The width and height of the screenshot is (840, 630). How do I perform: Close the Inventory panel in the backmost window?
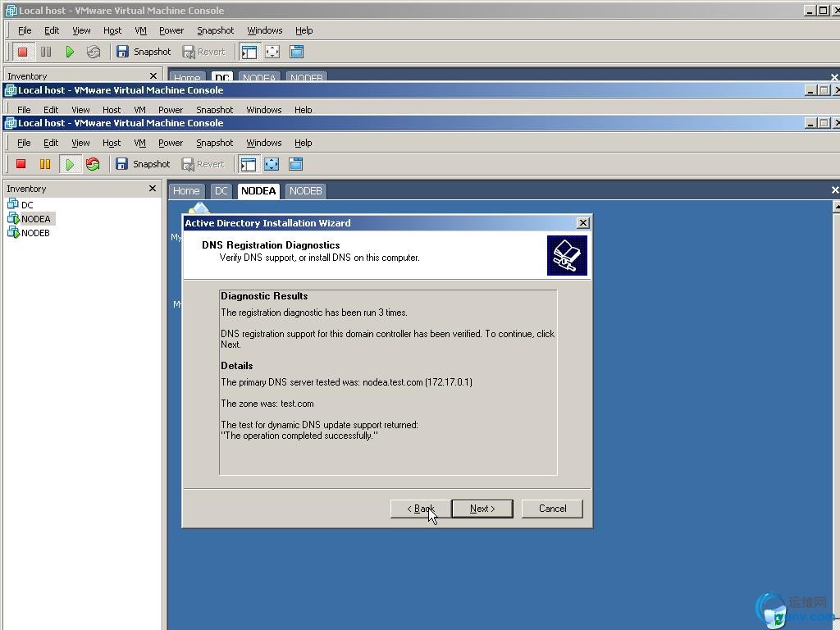[153, 75]
